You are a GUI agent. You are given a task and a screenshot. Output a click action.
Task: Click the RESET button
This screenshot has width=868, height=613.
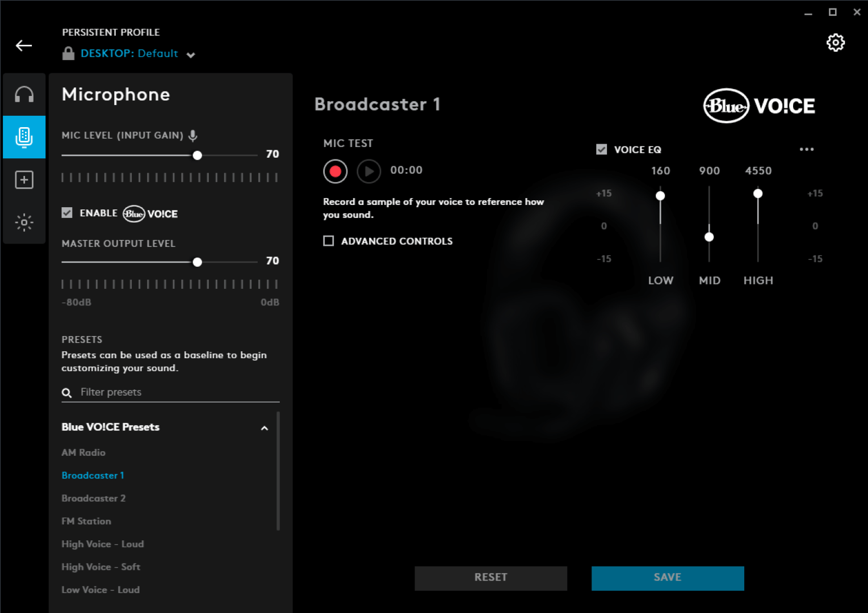coord(490,578)
